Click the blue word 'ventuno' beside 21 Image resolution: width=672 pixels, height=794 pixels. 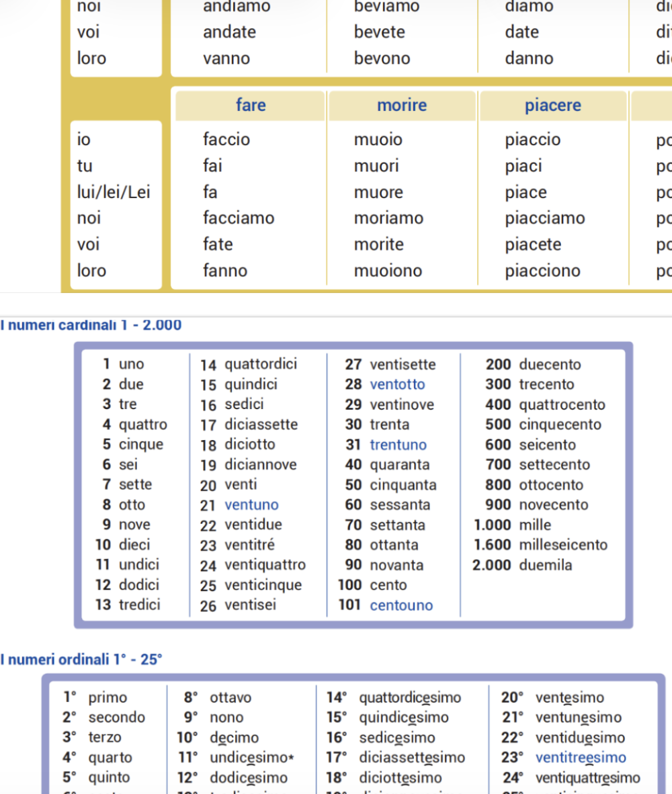(252, 505)
